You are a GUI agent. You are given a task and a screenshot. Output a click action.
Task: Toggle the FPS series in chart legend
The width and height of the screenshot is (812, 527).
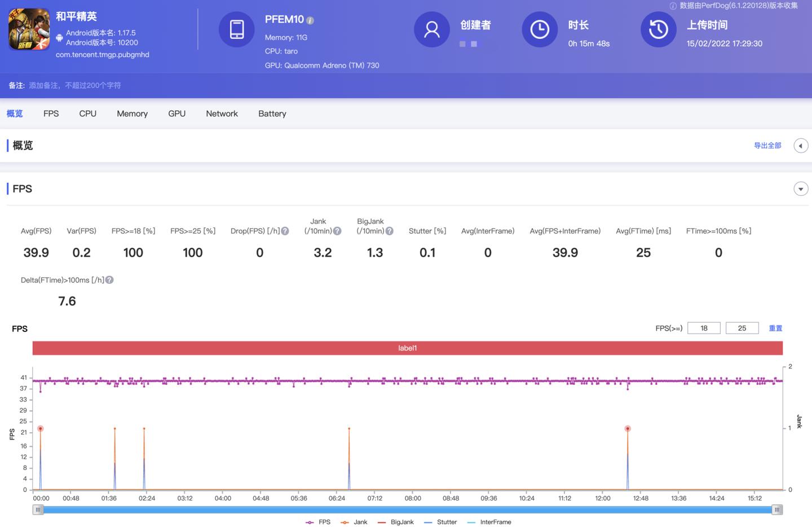click(318, 522)
